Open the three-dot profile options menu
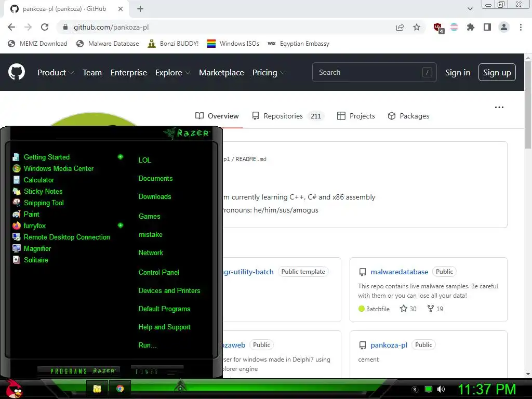The width and height of the screenshot is (532, 399). [499, 107]
